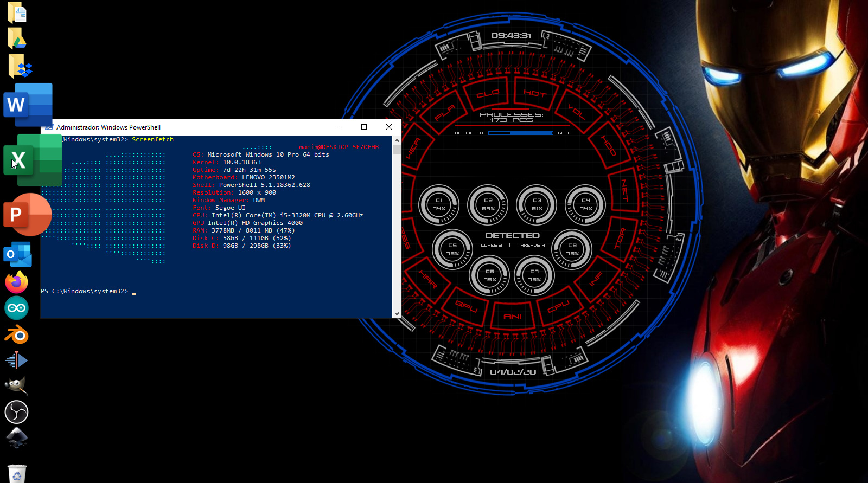Image resolution: width=868 pixels, height=483 pixels.
Task: Launch Blender from the desktop
Action: tap(16, 334)
